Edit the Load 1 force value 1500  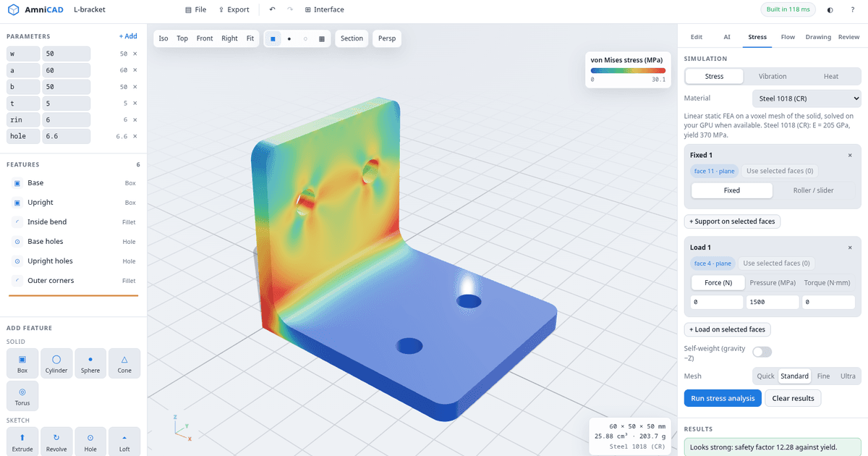773,302
